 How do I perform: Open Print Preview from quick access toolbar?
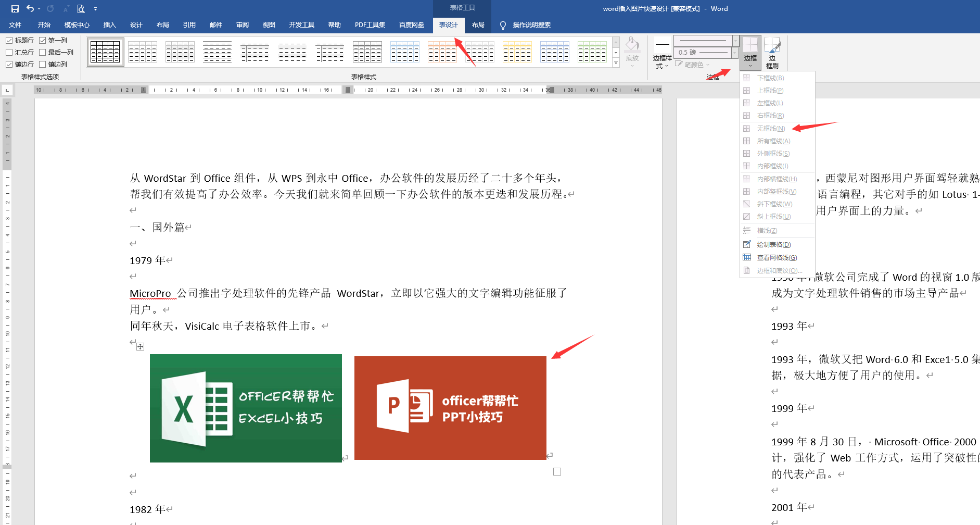(81, 9)
